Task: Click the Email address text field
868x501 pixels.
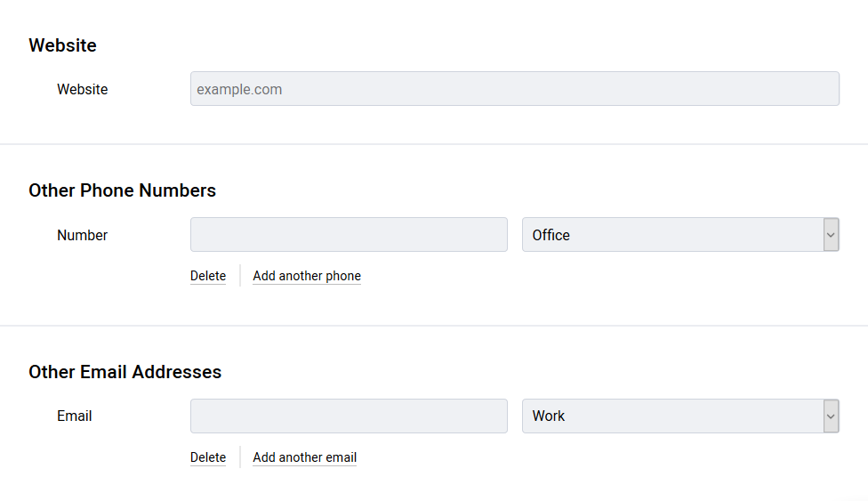Action: click(x=349, y=416)
